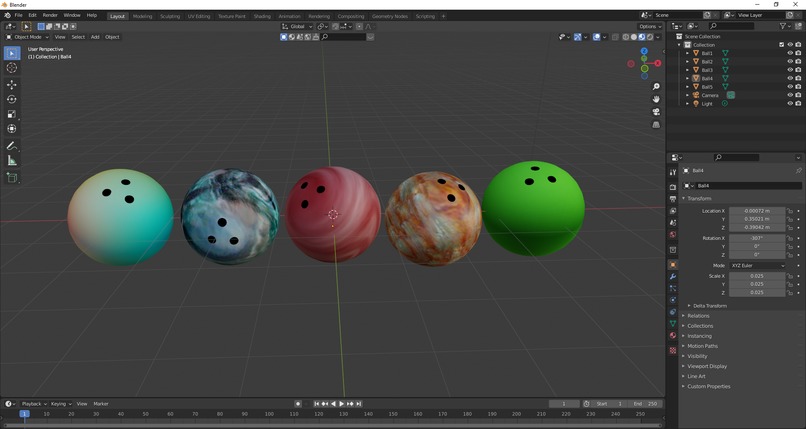Image resolution: width=806 pixels, height=429 pixels.
Task: Hide Ball3 in viewport with eye icon
Action: pyautogui.click(x=790, y=70)
